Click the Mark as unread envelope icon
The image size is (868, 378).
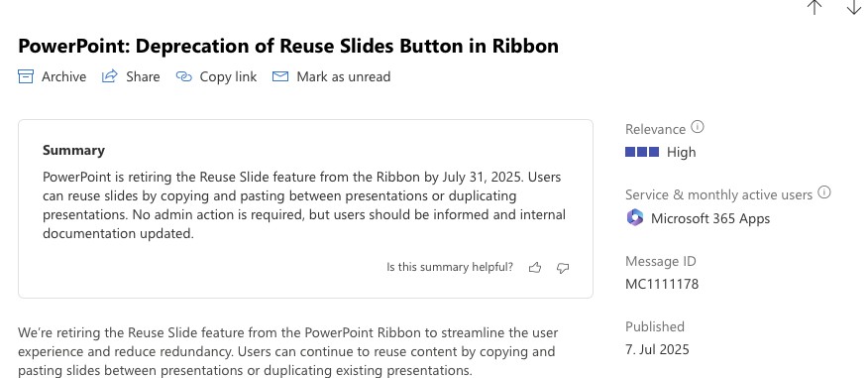[x=280, y=76]
